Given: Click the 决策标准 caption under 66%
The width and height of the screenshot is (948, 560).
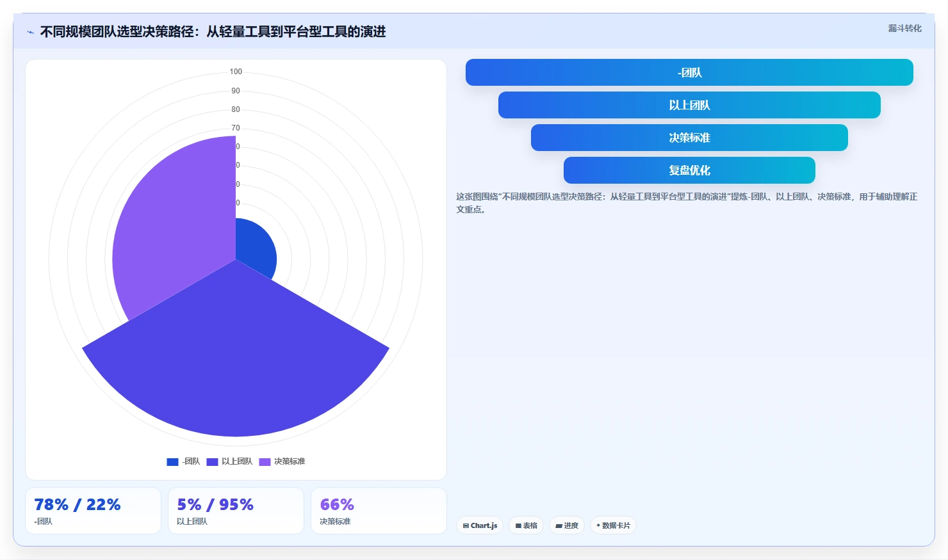Looking at the screenshot, I should (x=335, y=522).
